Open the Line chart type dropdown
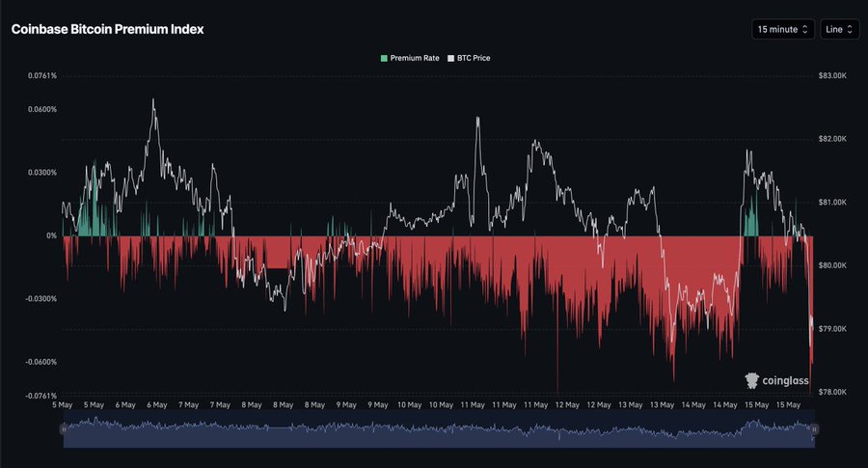The image size is (868, 468). point(839,29)
